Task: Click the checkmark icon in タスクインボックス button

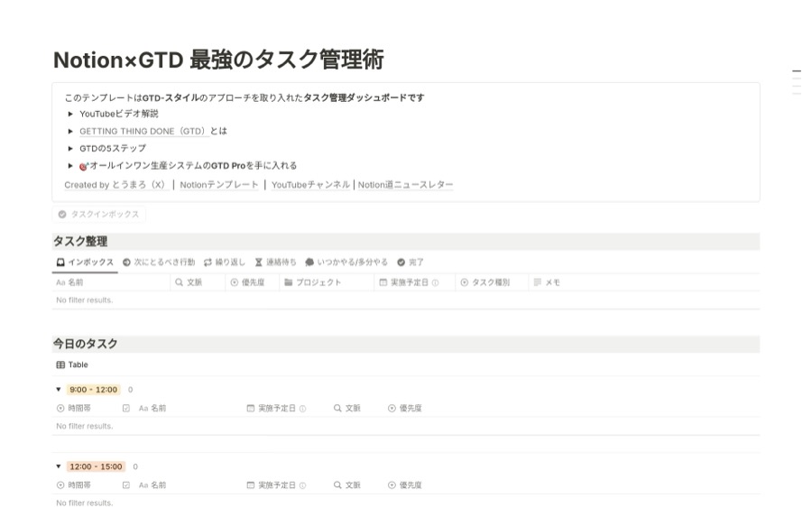Action: click(x=62, y=215)
